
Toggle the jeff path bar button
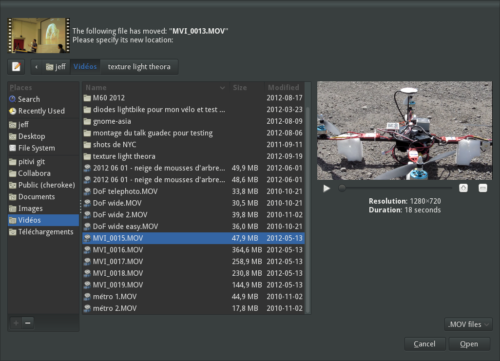[x=56, y=67]
